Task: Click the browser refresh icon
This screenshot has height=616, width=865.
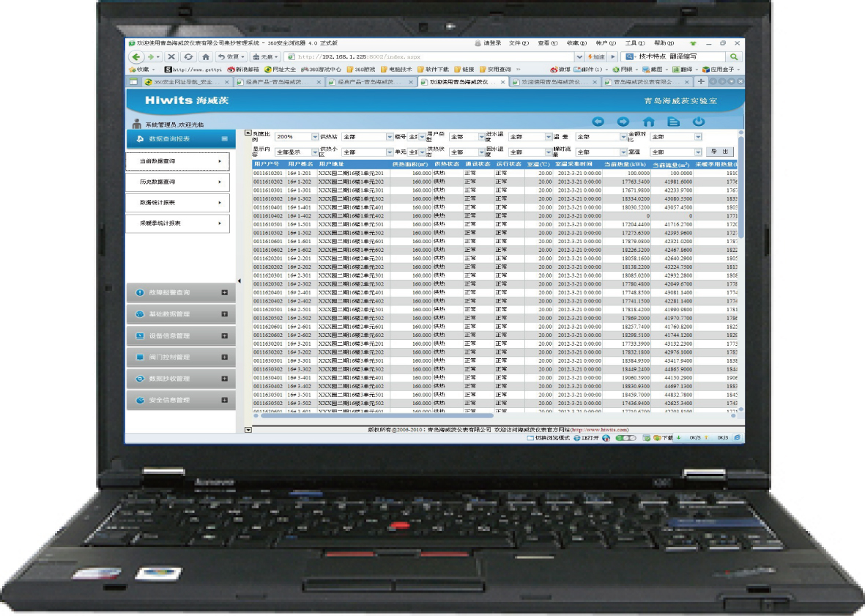Action: tap(189, 56)
